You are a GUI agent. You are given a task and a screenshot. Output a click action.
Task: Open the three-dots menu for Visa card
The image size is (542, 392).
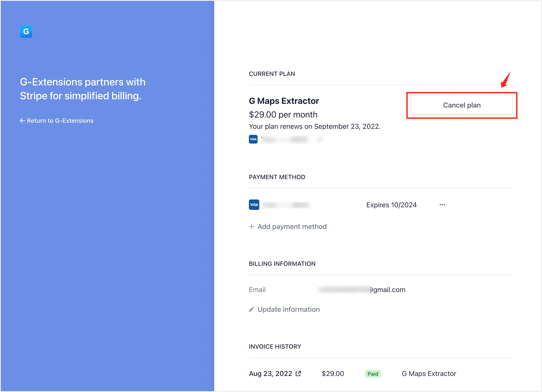[442, 205]
